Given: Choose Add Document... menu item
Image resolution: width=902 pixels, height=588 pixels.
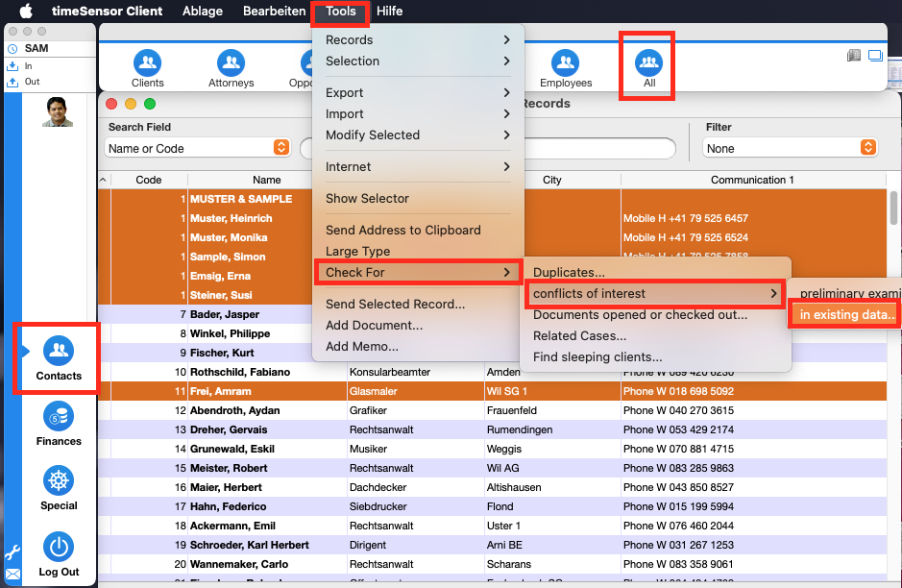Looking at the screenshot, I should [x=418, y=325].
